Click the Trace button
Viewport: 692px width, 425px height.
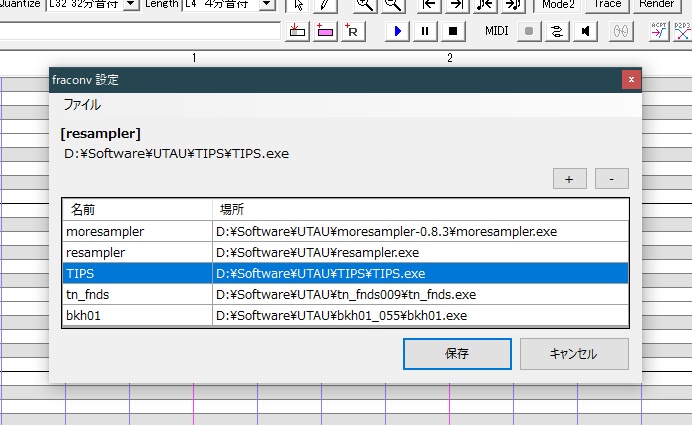[607, 4]
